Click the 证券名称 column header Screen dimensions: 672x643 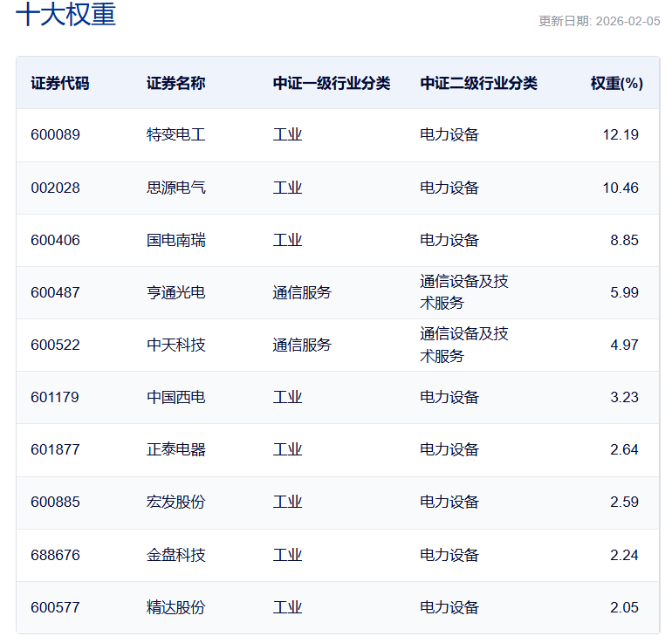(x=175, y=83)
